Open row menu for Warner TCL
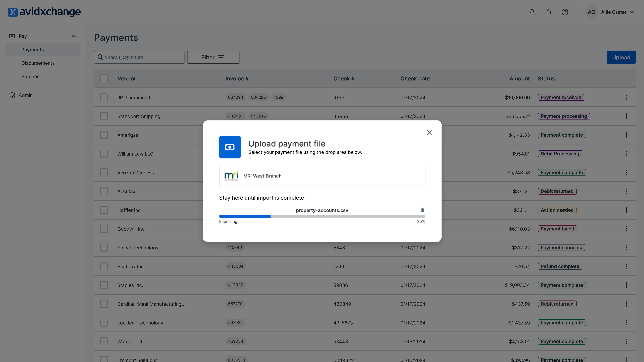644x362 pixels. point(627,341)
